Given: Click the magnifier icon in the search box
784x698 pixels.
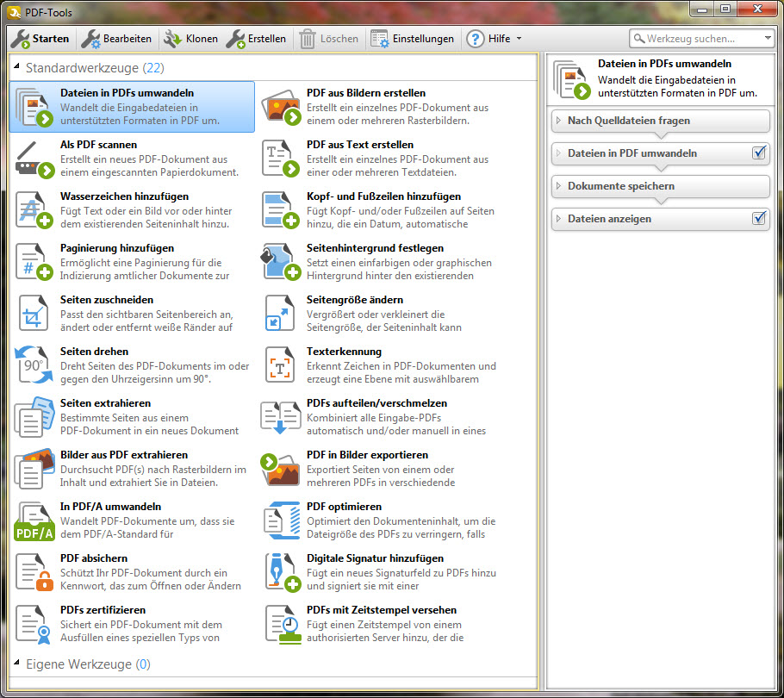Looking at the screenshot, I should coord(639,38).
